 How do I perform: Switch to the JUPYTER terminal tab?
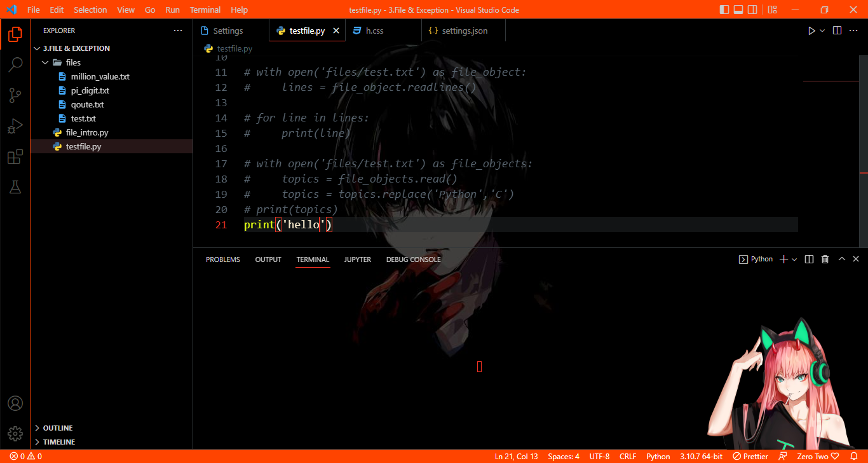coord(357,259)
